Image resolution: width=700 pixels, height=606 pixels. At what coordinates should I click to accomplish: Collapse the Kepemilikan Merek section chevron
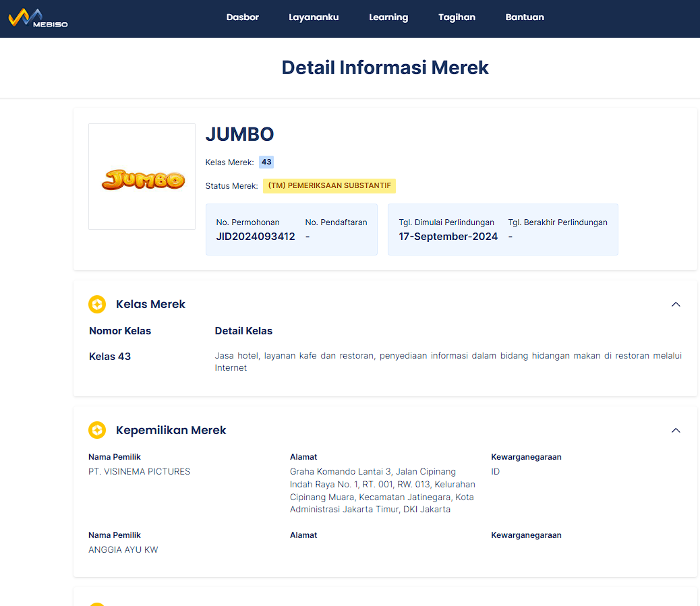[676, 430]
